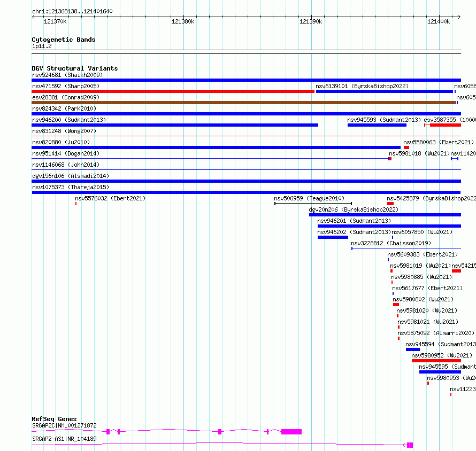This screenshot has height=451, width=476.
Task: Click the nsv951414 (Dogan2014) label
Action: tap(66, 153)
